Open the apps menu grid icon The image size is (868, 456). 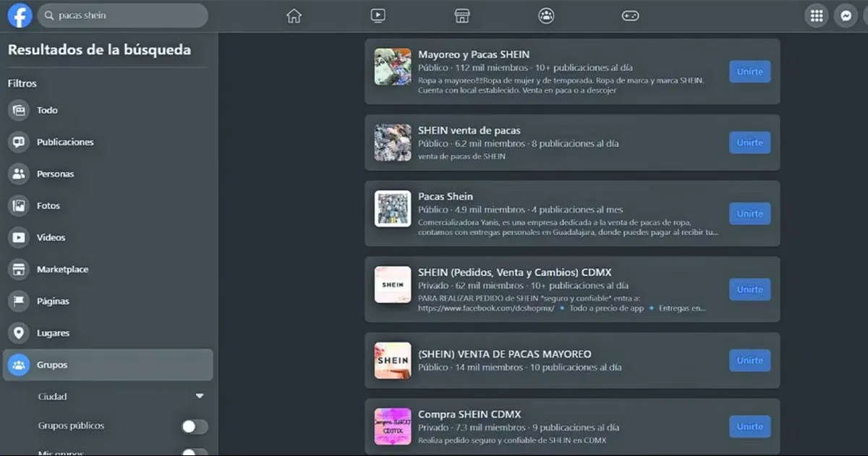click(816, 14)
